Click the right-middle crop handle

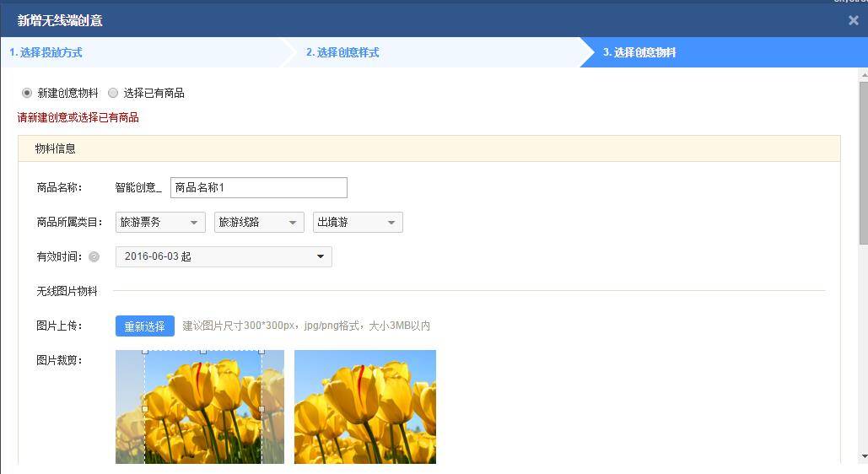click(261, 409)
